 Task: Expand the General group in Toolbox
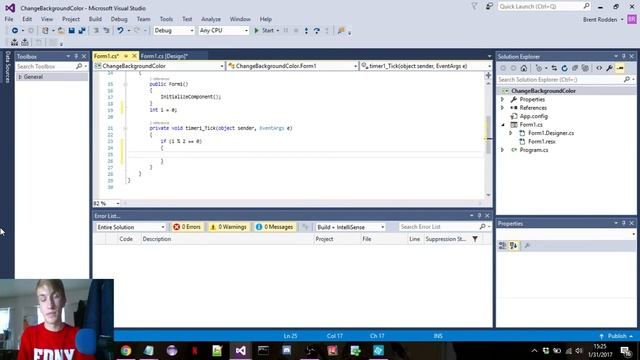[x=20, y=77]
